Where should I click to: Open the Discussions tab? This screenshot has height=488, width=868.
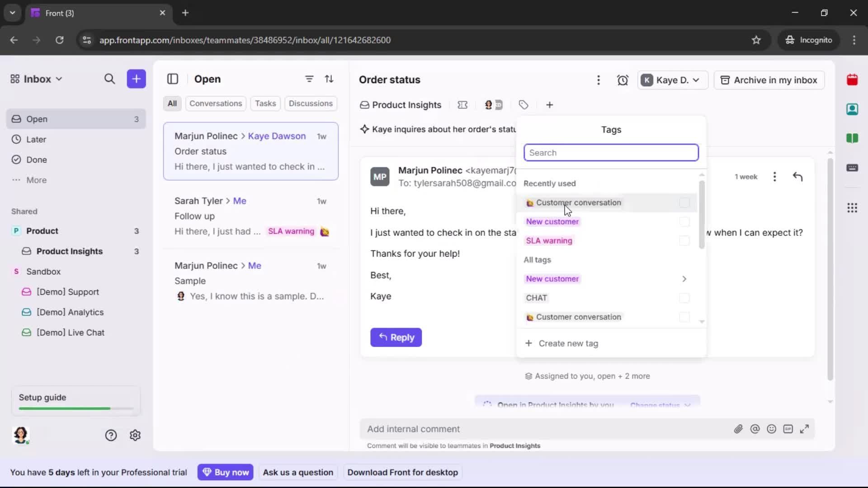pyautogui.click(x=311, y=103)
